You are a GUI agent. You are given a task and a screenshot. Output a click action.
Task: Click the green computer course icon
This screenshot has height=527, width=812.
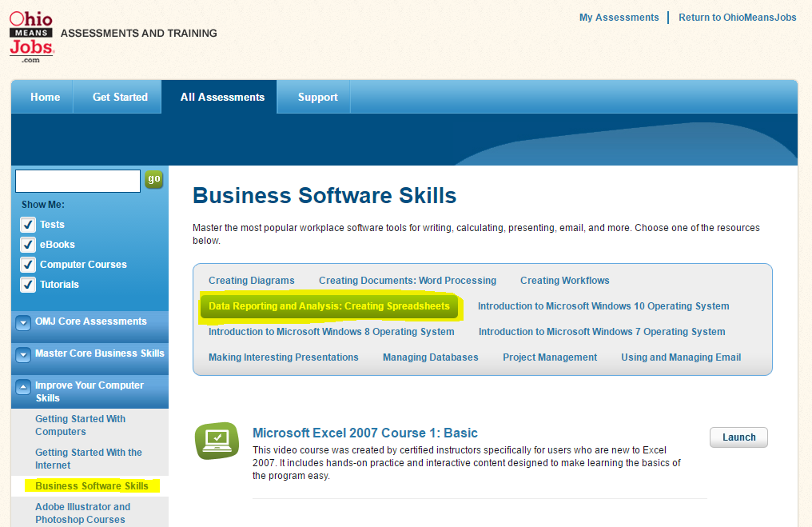click(x=217, y=441)
